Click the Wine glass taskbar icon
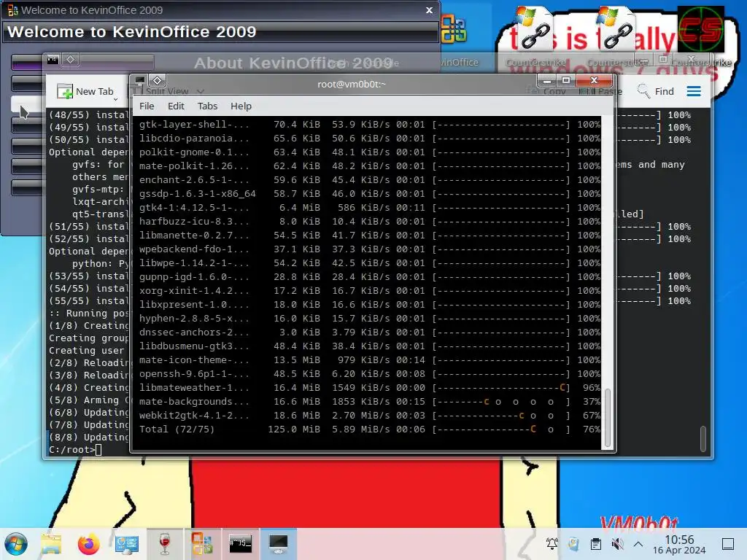 (x=165, y=544)
